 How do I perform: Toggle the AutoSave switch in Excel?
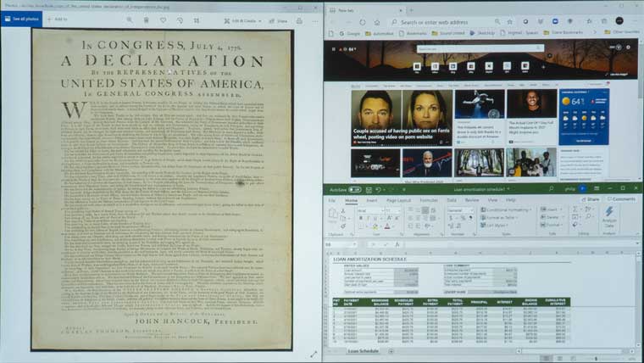click(x=354, y=189)
